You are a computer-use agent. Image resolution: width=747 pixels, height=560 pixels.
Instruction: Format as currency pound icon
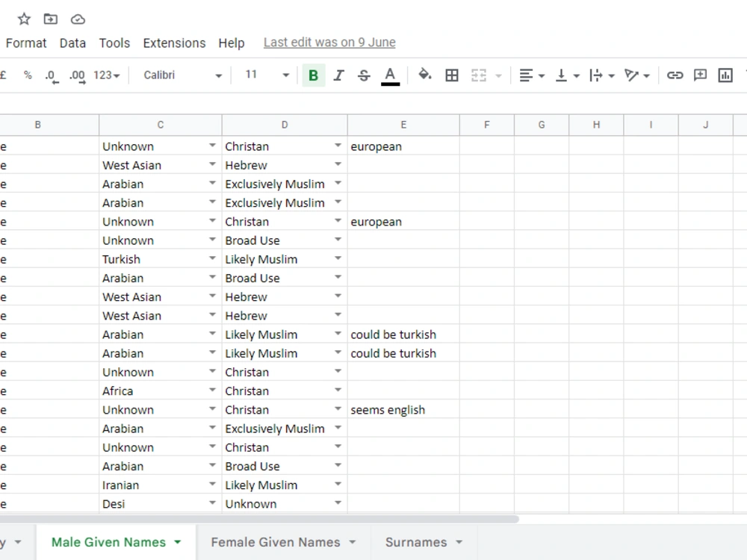point(3,75)
